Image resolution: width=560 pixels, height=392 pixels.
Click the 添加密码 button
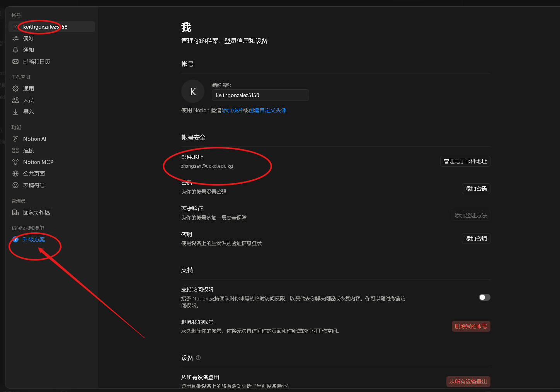point(476,189)
